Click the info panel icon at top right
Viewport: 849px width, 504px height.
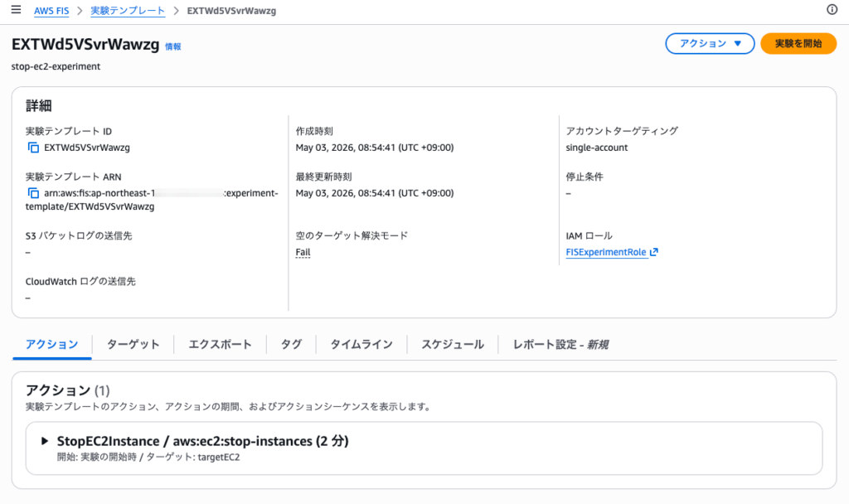coord(832,9)
